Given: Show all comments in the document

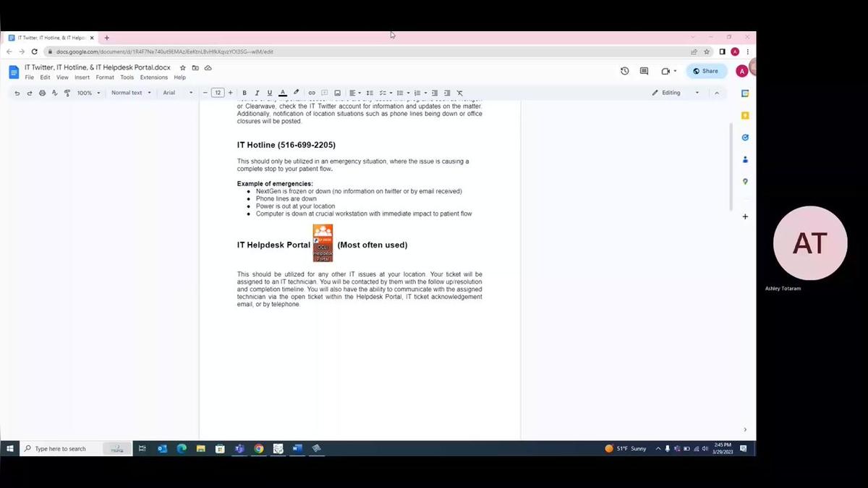Looking at the screenshot, I should tap(644, 71).
